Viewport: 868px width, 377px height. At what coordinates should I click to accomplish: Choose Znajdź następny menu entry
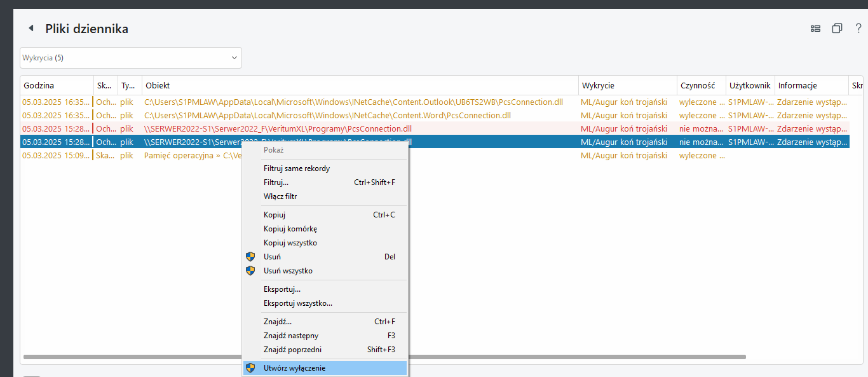tap(291, 336)
